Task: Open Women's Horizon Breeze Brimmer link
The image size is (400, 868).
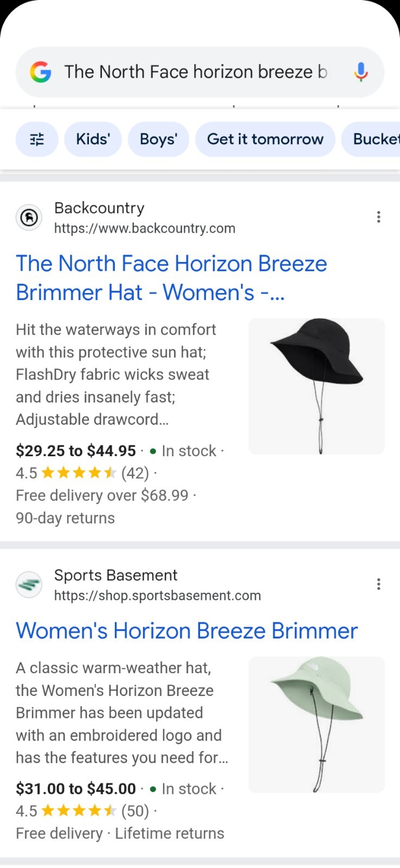Action: [186, 631]
